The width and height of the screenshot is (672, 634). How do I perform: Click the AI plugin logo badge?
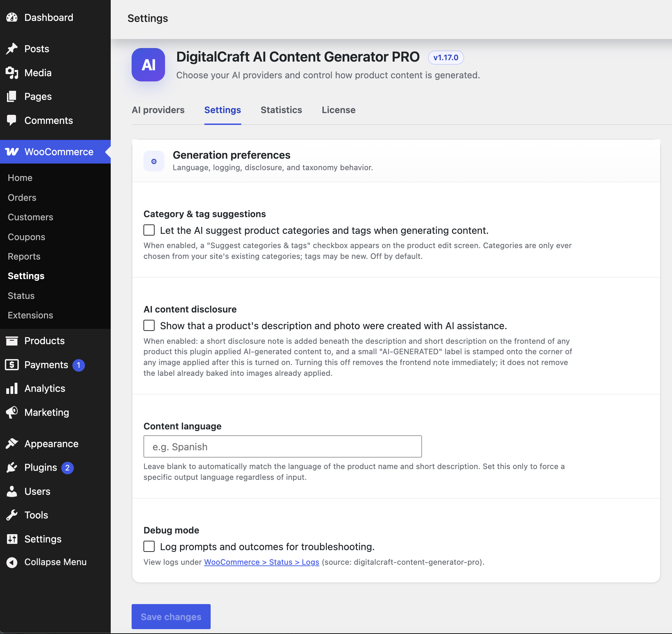pyautogui.click(x=148, y=65)
